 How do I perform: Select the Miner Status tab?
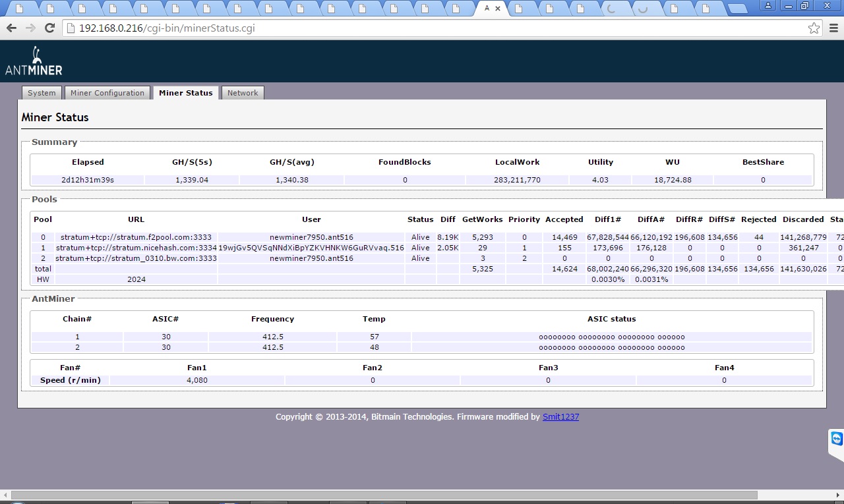tap(185, 93)
